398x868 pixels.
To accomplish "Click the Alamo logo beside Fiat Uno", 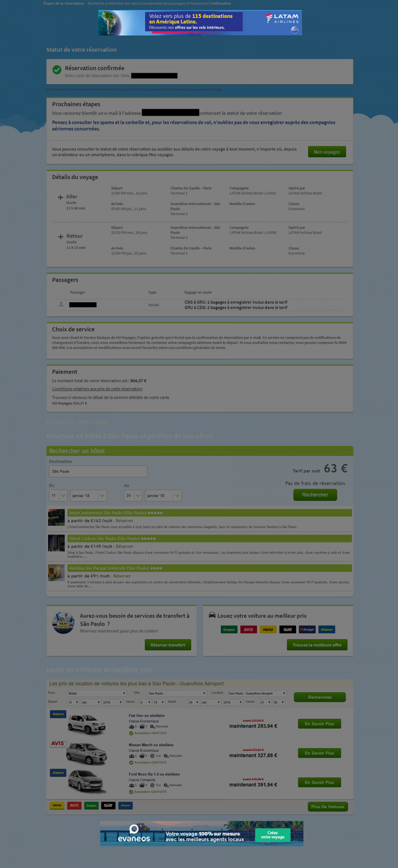I will pos(58,714).
